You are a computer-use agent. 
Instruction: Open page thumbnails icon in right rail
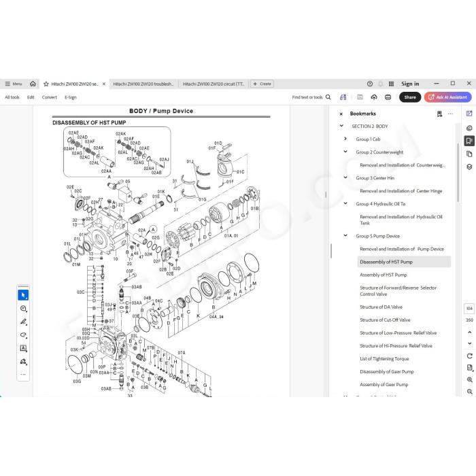(469, 154)
